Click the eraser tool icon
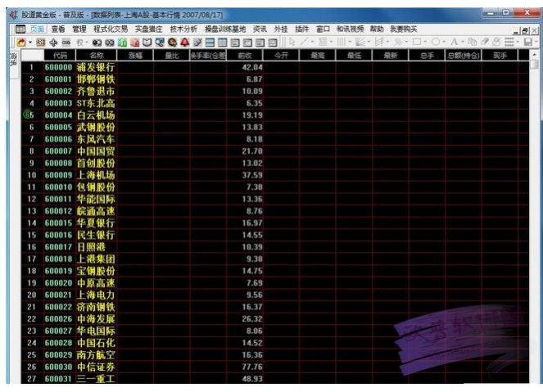This screenshot has width=543, height=392. pos(485,42)
